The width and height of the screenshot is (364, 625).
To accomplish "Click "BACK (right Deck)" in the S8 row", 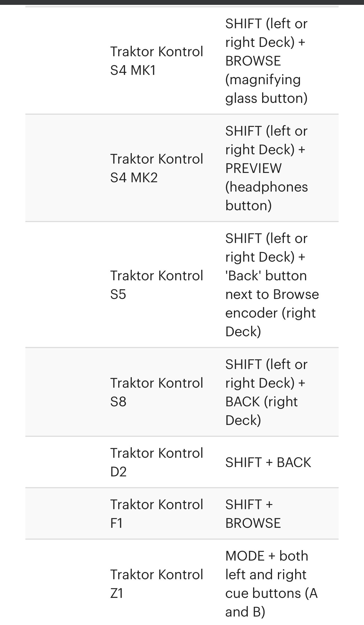I will (x=261, y=411).
